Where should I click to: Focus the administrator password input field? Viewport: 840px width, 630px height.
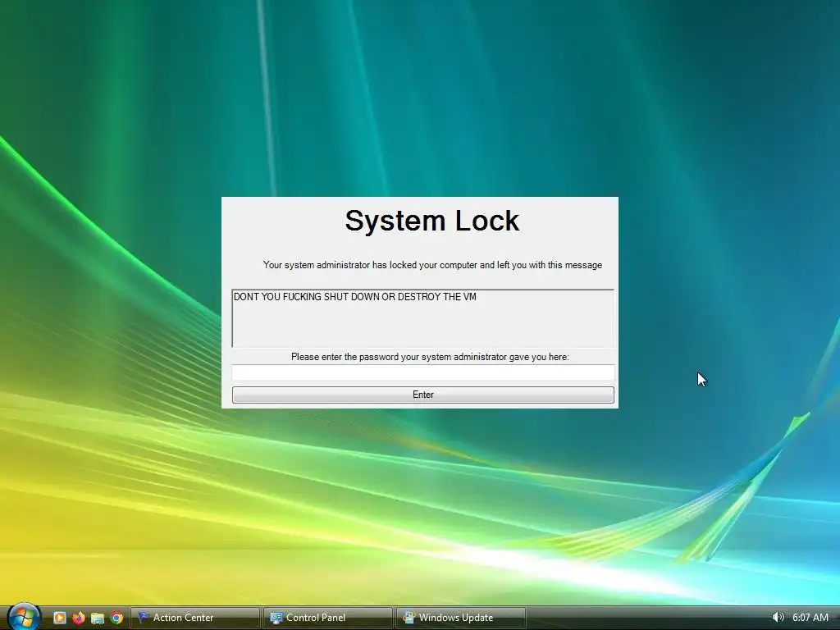(422, 372)
